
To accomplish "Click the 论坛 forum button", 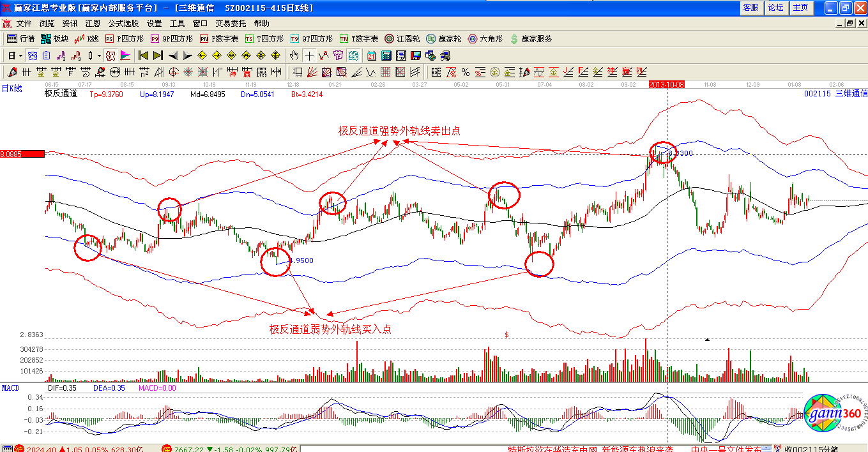I will click(775, 8).
